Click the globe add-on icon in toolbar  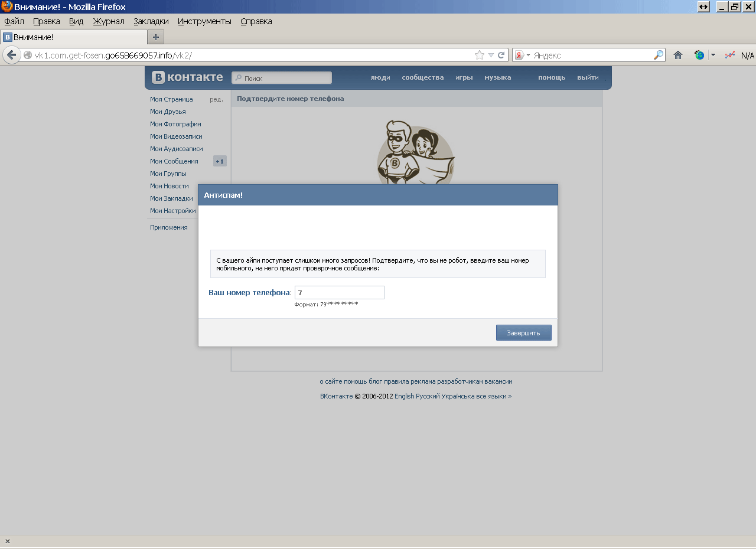[699, 55]
